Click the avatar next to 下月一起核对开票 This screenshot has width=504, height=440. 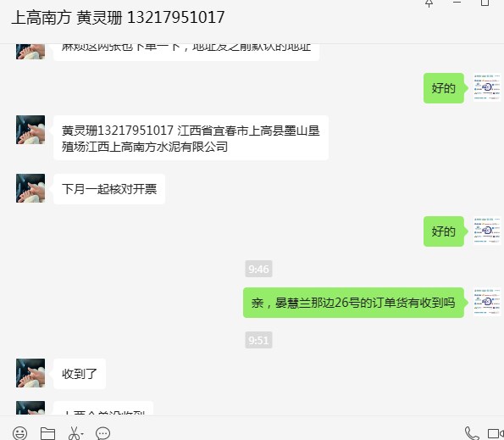[30, 188]
